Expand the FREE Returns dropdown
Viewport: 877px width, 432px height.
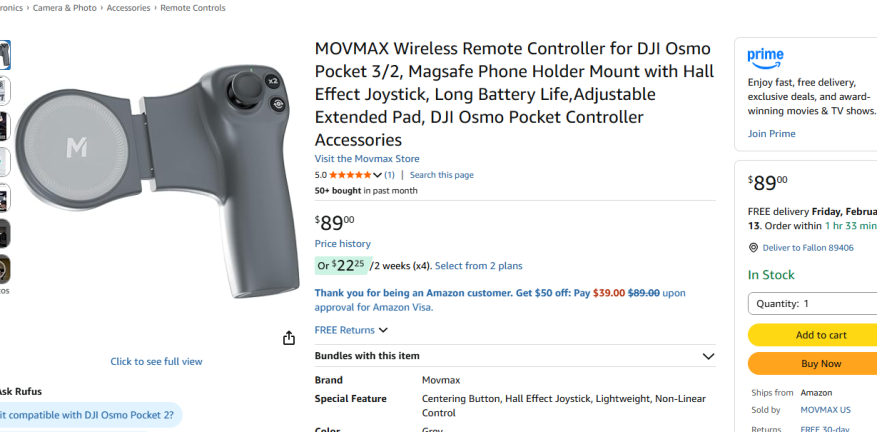351,330
